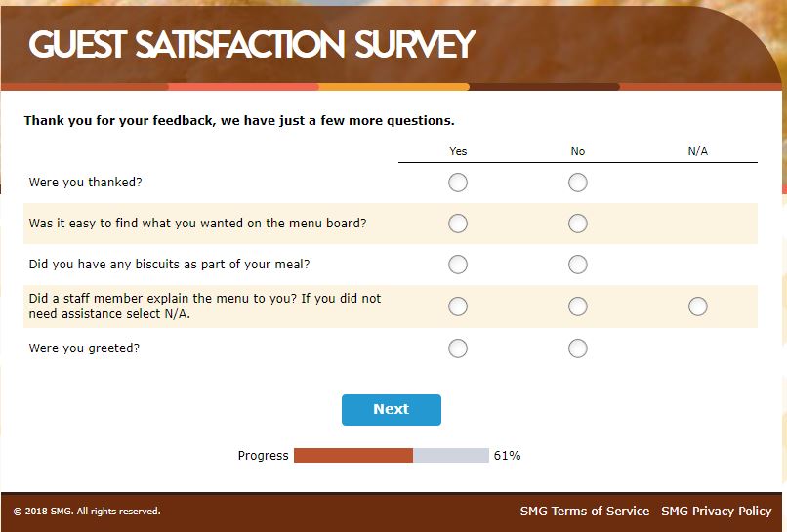Select Yes for 'Were you thanked?'
Viewport: 787px width, 532px height.
[x=458, y=183]
